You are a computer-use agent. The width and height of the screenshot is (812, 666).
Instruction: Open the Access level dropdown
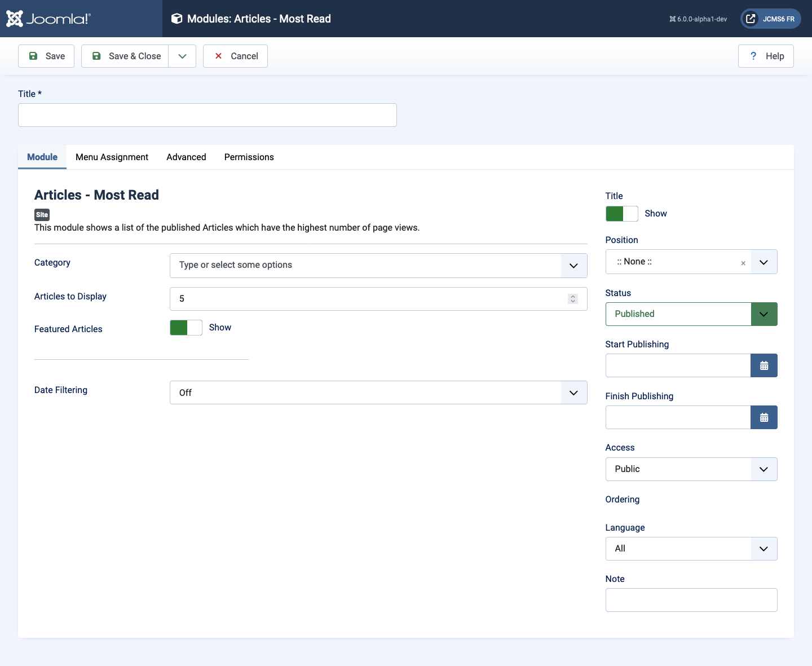coord(691,469)
